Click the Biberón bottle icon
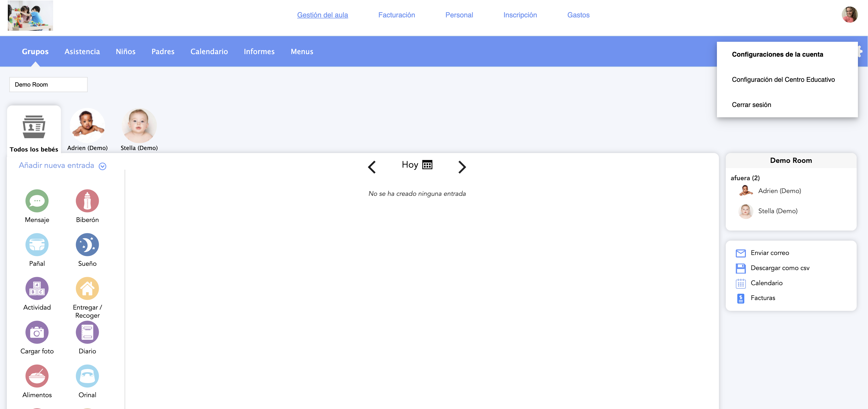Screen dimensions: 868x409 coord(87,201)
